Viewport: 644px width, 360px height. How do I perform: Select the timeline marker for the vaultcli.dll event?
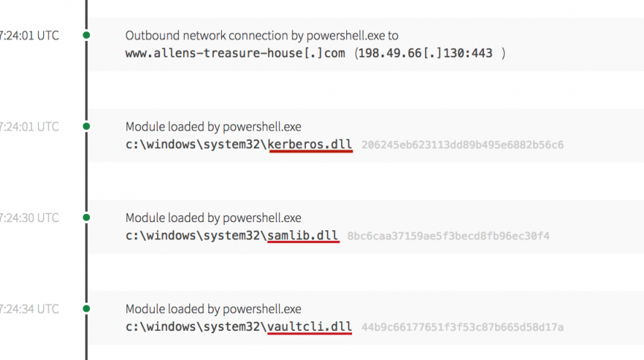pos(86,309)
